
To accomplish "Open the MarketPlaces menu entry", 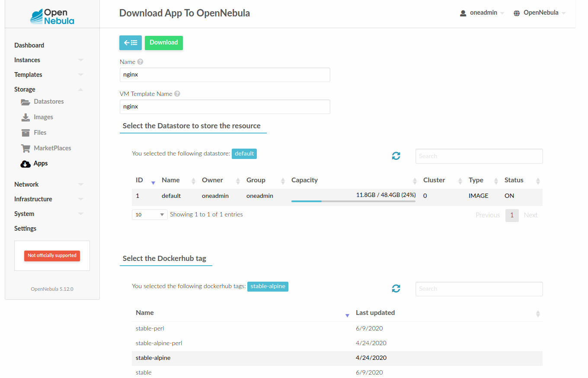I will coord(52,148).
